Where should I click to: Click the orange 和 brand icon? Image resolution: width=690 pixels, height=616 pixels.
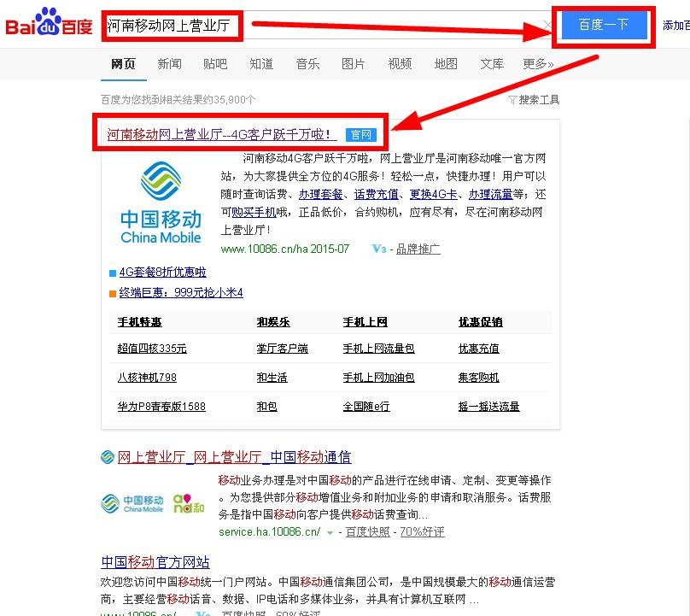pos(188,502)
